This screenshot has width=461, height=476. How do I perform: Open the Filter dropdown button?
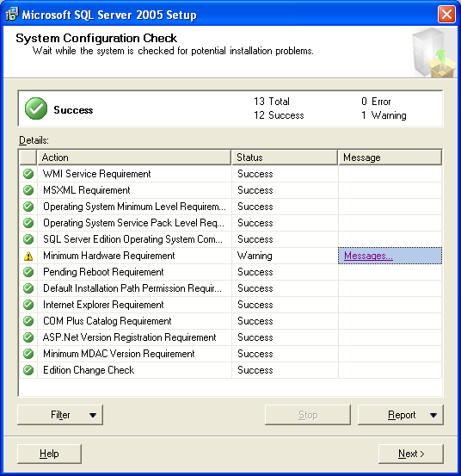point(60,415)
